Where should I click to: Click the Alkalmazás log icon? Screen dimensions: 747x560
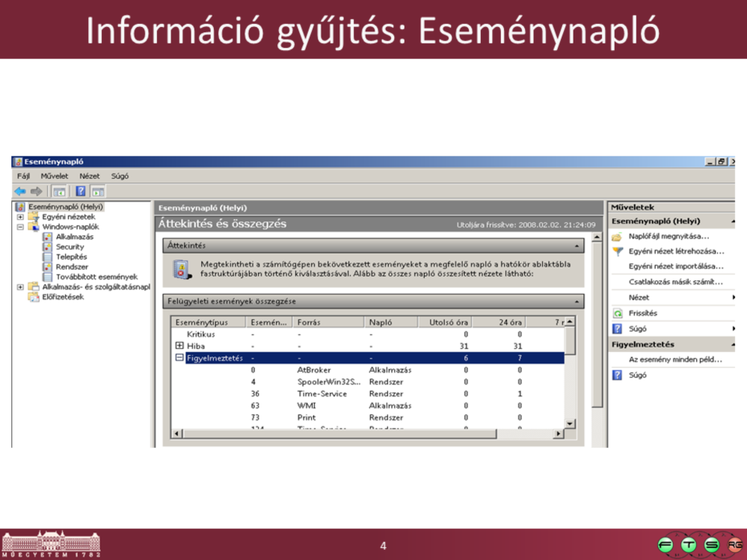47,237
